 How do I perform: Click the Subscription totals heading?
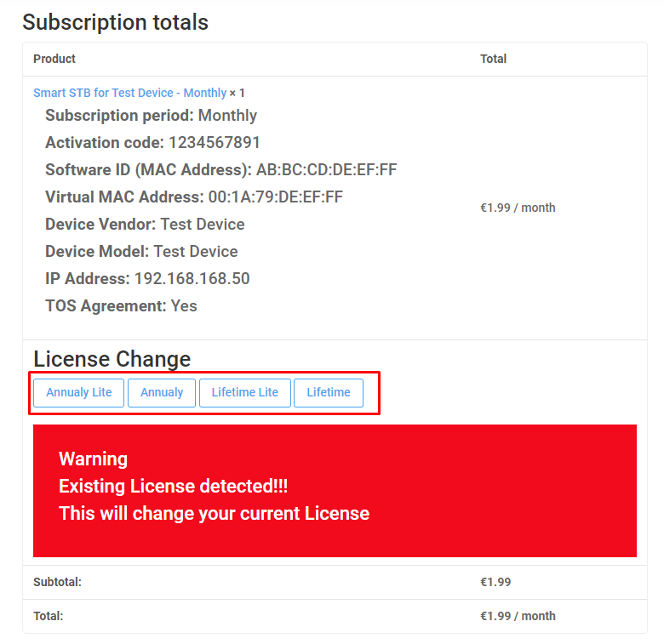115,22
